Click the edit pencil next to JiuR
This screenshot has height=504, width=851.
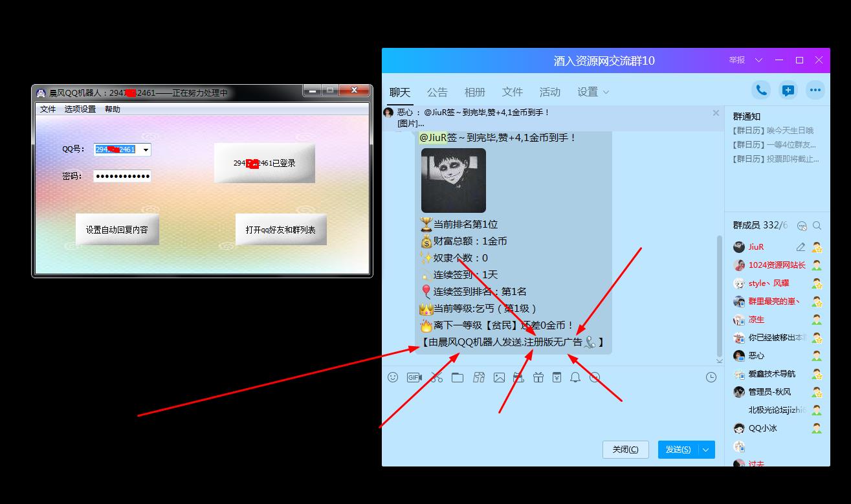801,247
